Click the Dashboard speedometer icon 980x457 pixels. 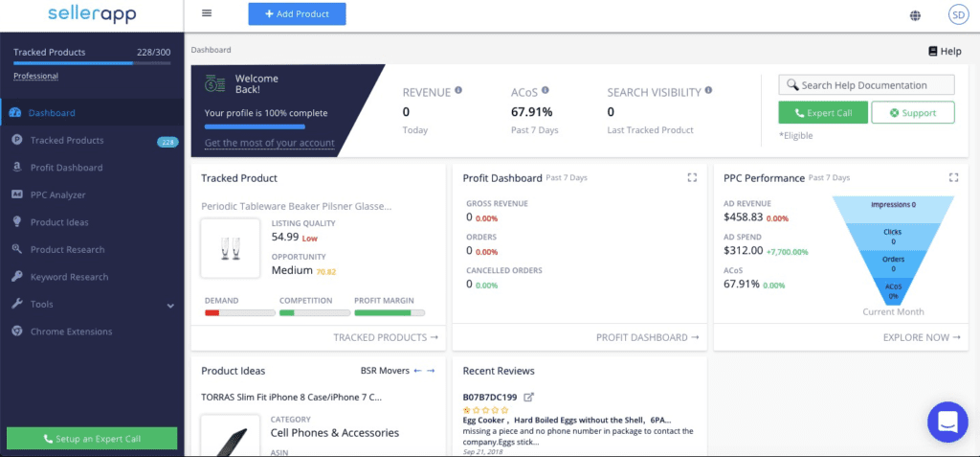pyautogui.click(x=15, y=113)
